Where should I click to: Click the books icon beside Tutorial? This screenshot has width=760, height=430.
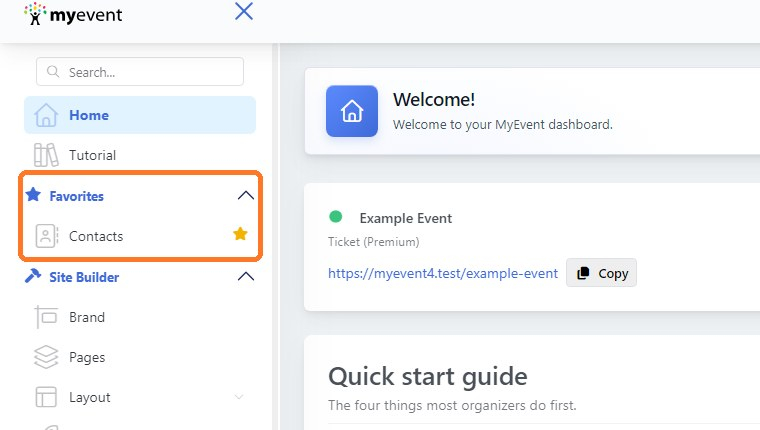click(46, 155)
